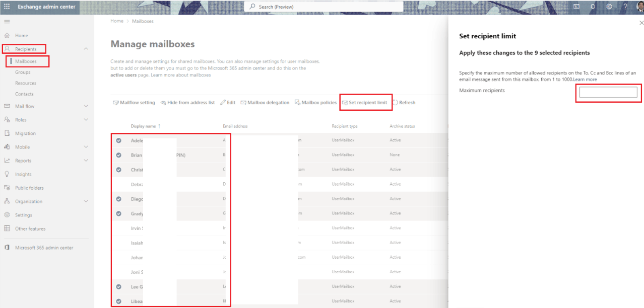
Task: Open Mailbox delegation from toolbar
Action: pos(265,103)
